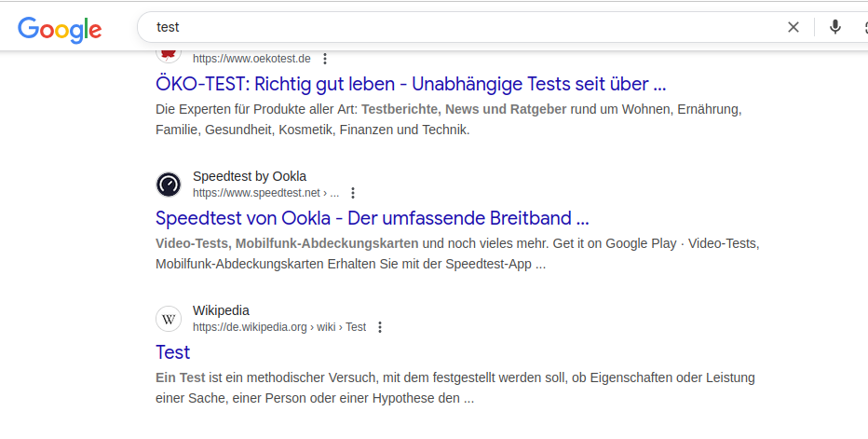
Task: Click the https://www.oekotest.de URL text
Action: tap(251, 59)
